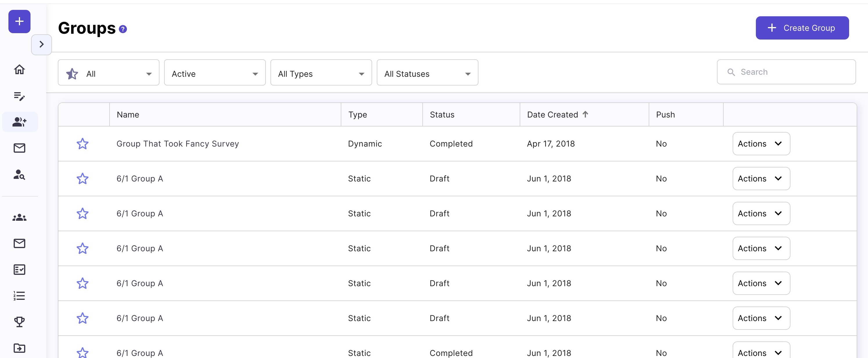Click the three-people groups sidebar icon
This screenshot has height=358, width=868.
pos(19,218)
